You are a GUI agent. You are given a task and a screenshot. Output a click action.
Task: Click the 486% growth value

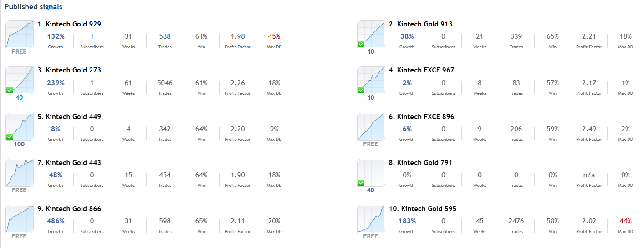click(x=56, y=221)
